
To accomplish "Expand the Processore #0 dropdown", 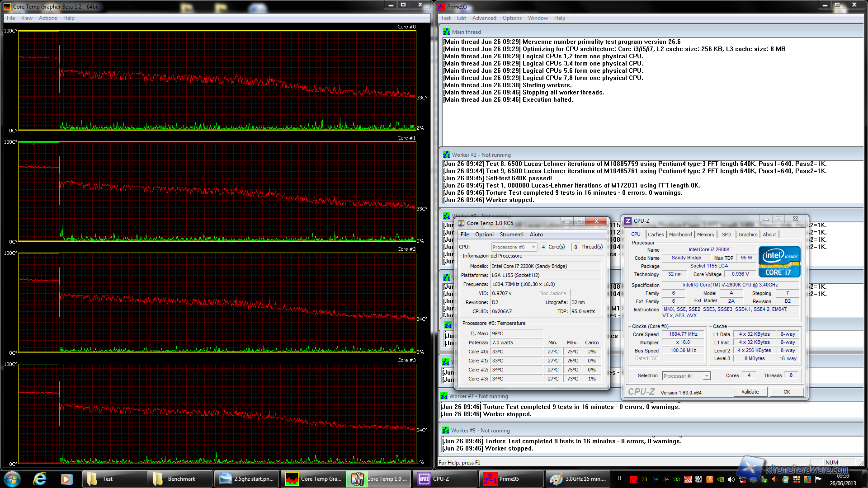I will tap(533, 247).
